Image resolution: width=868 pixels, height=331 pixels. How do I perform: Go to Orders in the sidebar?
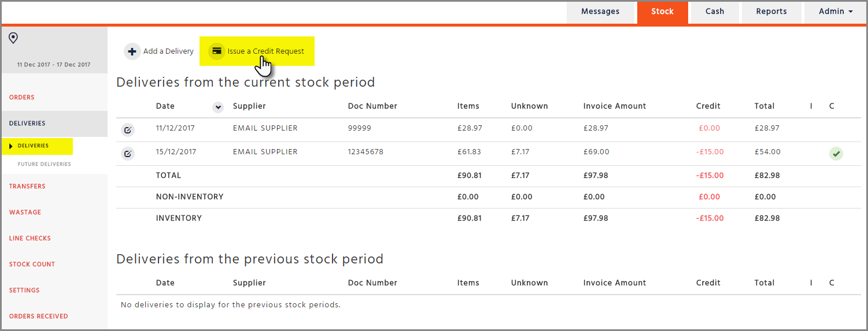coord(22,98)
